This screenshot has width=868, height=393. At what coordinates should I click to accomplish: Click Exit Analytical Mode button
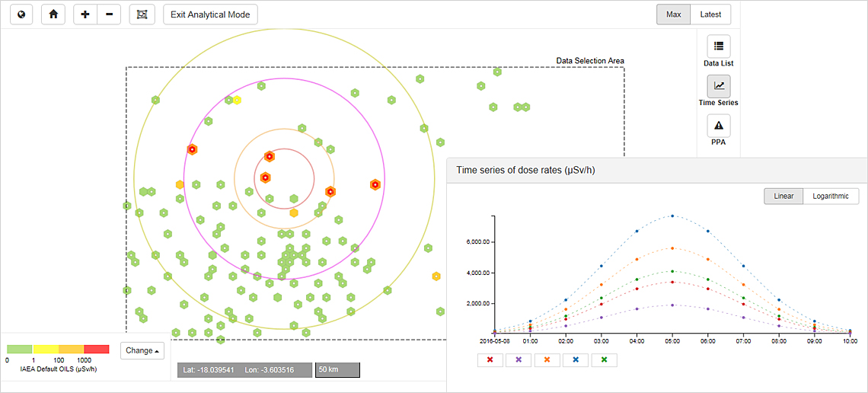coord(211,14)
